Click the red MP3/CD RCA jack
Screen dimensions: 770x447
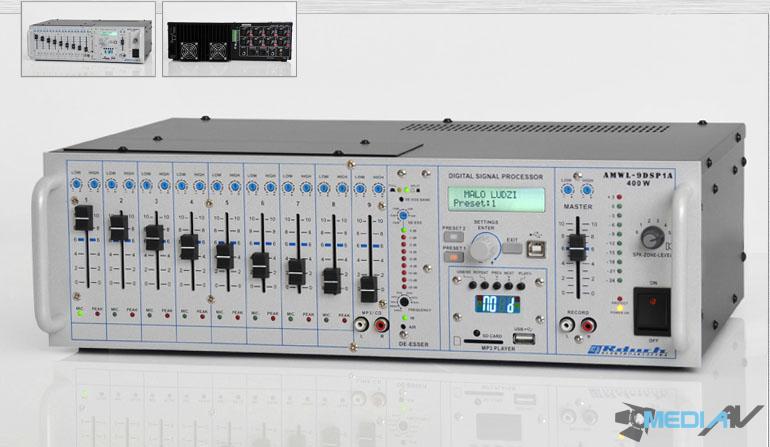381,325
